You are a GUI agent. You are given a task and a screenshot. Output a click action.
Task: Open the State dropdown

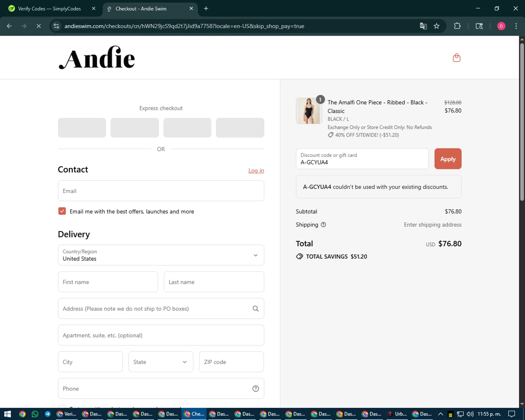[161, 362]
